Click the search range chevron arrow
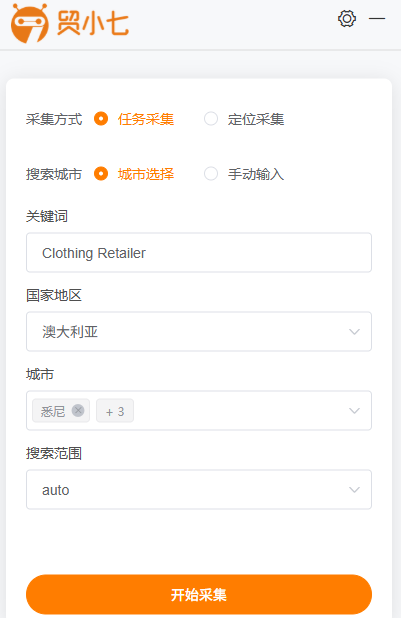 pos(354,490)
